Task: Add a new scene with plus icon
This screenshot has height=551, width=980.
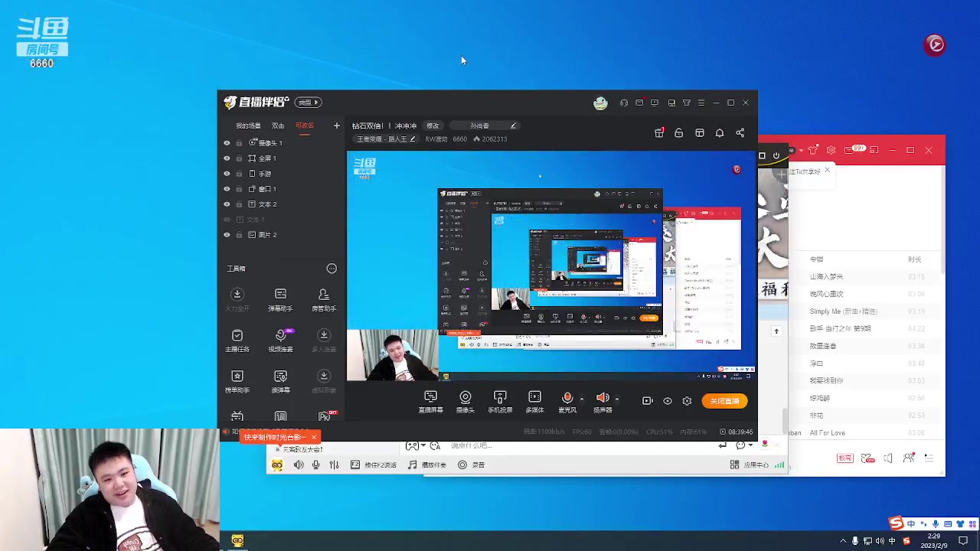Action: (x=336, y=126)
